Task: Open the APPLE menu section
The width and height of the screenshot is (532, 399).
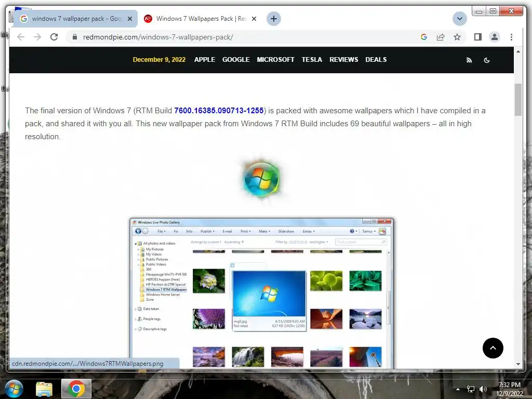Action: (205, 59)
